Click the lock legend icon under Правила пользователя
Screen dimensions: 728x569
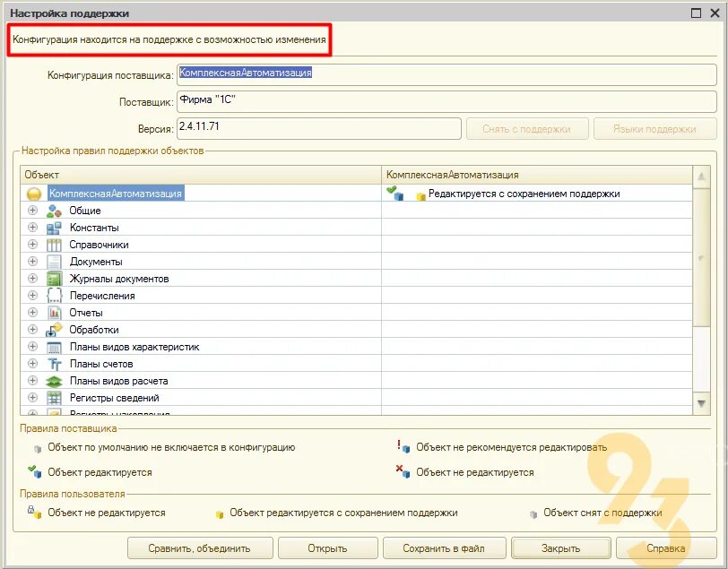[34, 512]
